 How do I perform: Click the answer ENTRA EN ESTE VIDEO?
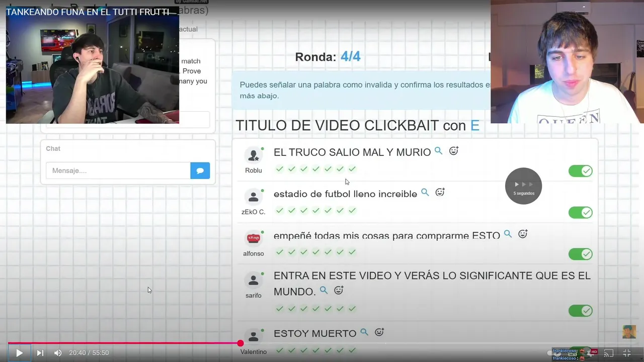click(x=432, y=284)
